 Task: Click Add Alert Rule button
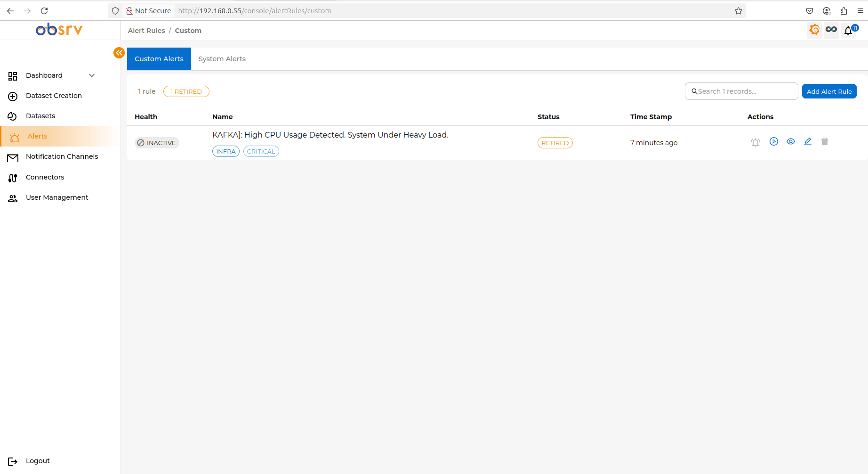pyautogui.click(x=829, y=91)
